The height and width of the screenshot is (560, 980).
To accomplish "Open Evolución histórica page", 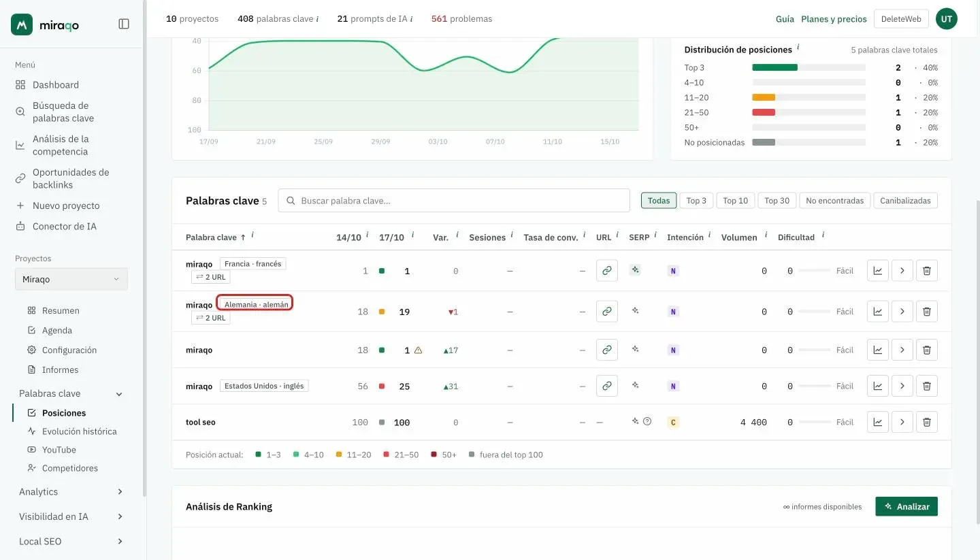I will pos(79,431).
